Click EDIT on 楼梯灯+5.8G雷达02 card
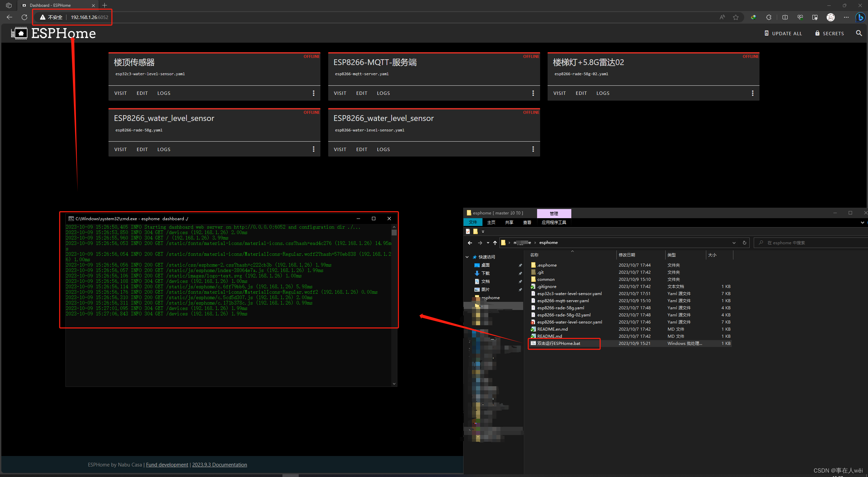This screenshot has width=868, height=477. [581, 93]
